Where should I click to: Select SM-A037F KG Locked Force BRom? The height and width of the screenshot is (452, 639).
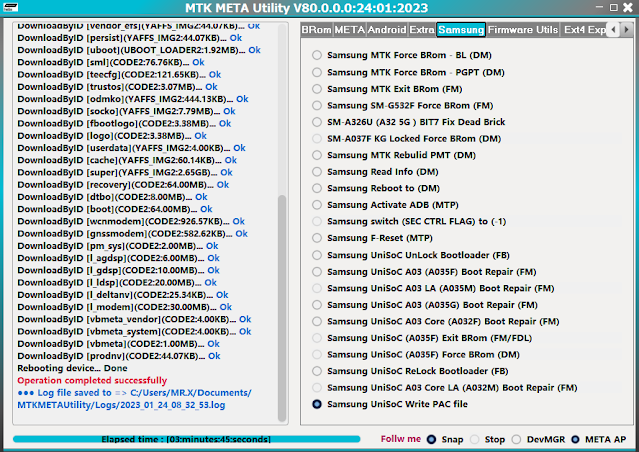click(x=407, y=139)
